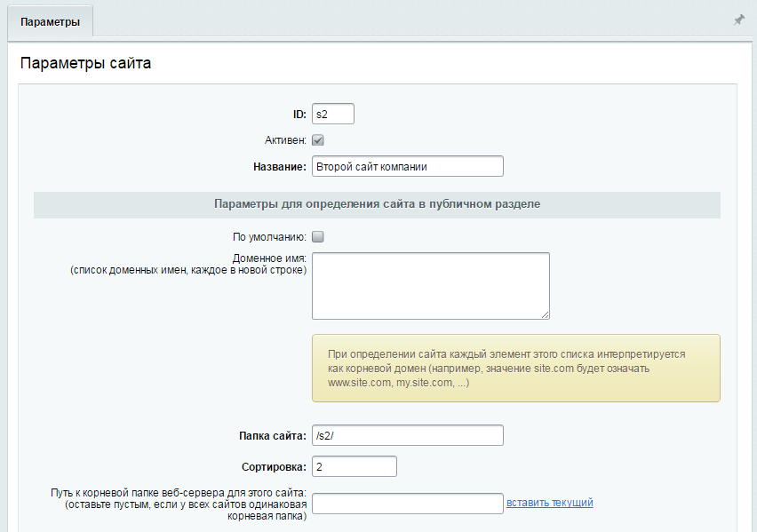Enable the По умолчанию checkbox
757x532 pixels.
tap(318, 237)
